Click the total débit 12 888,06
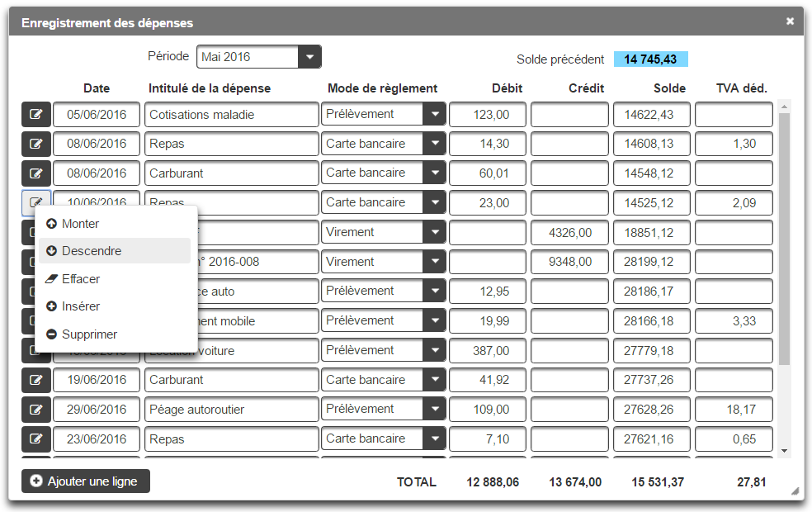Viewport: 812px width, 512px height. (x=493, y=482)
